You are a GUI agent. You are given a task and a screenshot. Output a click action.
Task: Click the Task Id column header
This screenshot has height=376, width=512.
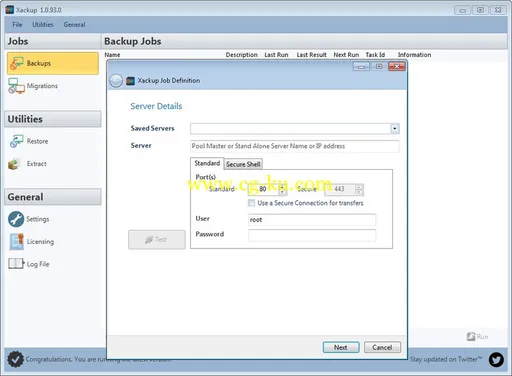tap(375, 55)
